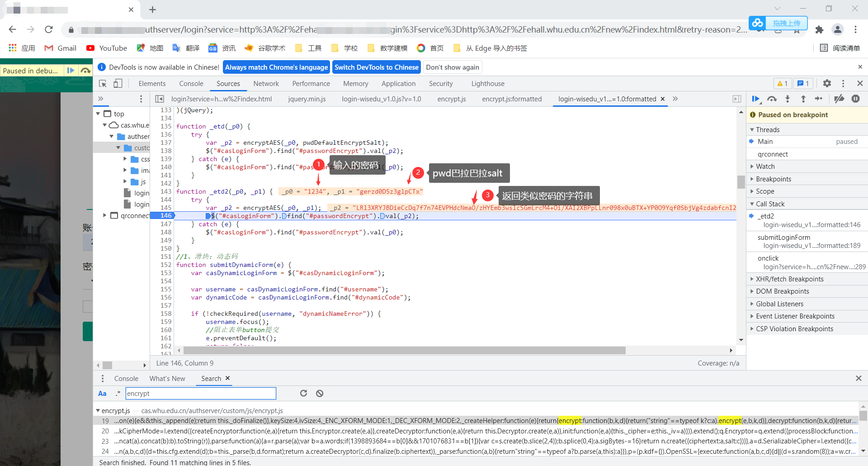Viewport: 868px width, 466px height.
Task: Open a new browser tab
Action: click(x=153, y=10)
